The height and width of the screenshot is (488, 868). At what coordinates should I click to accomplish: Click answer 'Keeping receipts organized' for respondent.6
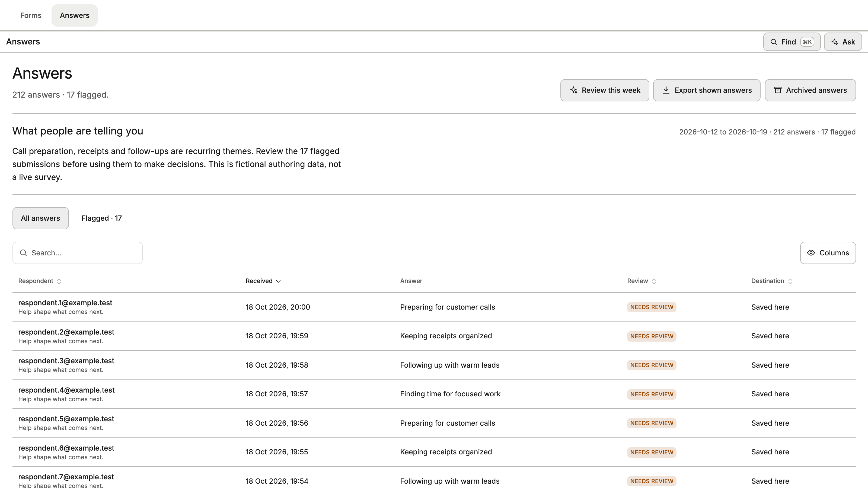(446, 452)
